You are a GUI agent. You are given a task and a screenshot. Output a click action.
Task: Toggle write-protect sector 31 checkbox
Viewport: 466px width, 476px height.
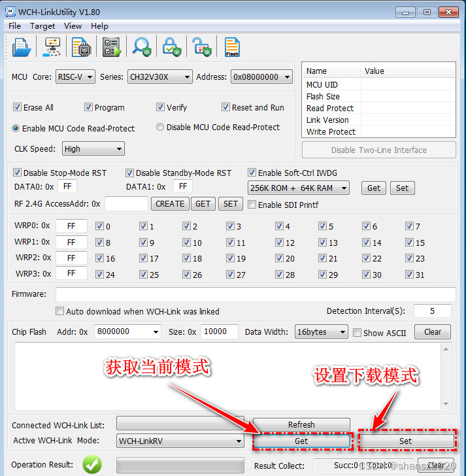[409, 275]
